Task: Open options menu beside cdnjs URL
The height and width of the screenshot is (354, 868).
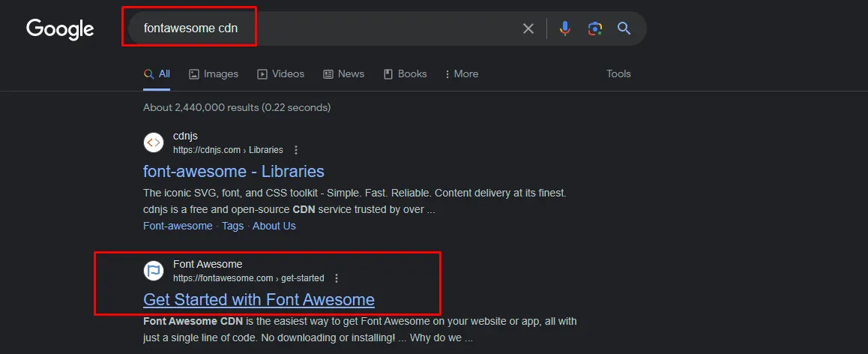Action: click(x=296, y=150)
